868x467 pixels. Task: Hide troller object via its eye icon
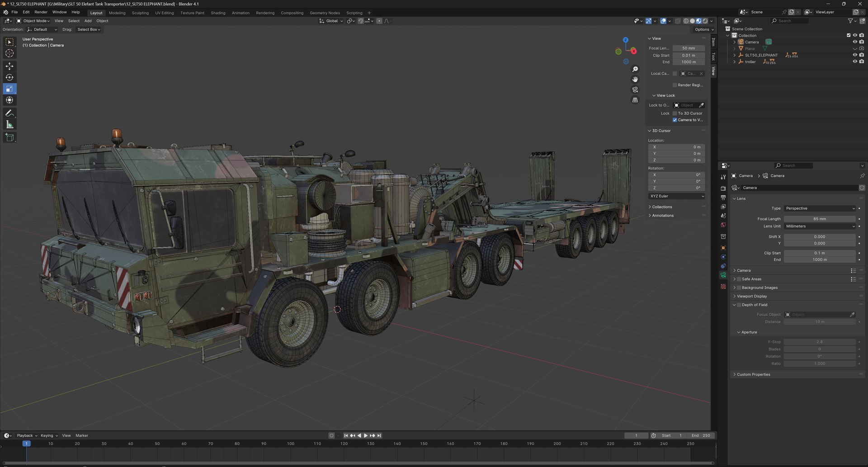coord(855,62)
